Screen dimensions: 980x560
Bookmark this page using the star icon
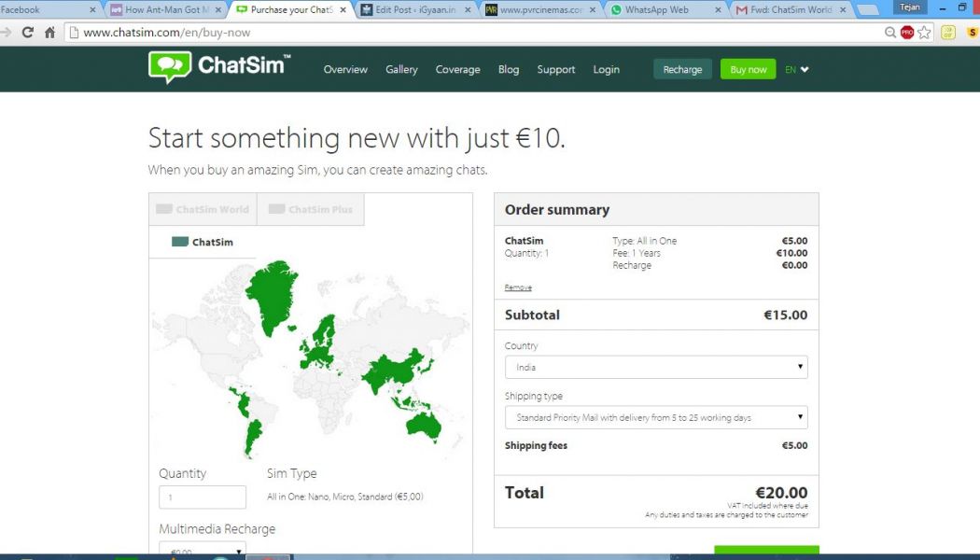click(924, 33)
